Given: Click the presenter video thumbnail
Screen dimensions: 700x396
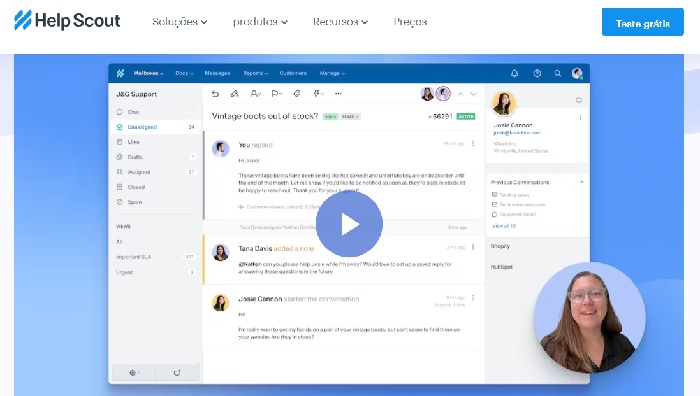Looking at the screenshot, I should coord(589,317).
